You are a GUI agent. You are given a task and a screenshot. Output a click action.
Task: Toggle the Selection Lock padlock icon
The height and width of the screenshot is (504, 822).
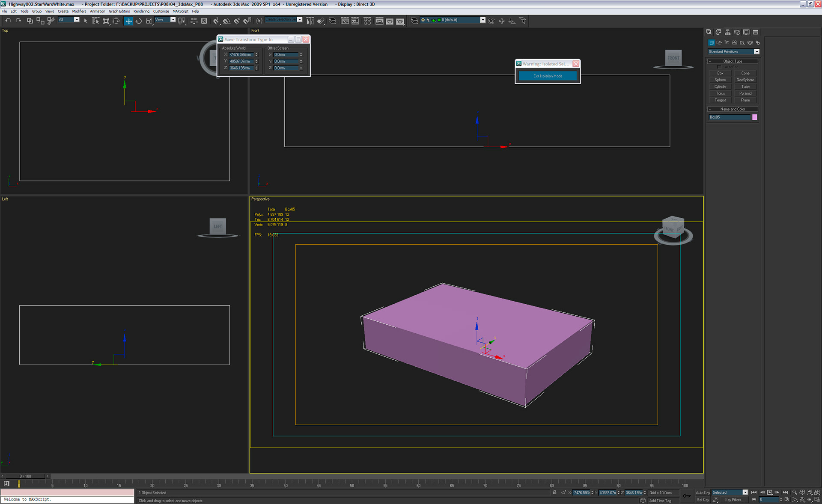pos(555,492)
